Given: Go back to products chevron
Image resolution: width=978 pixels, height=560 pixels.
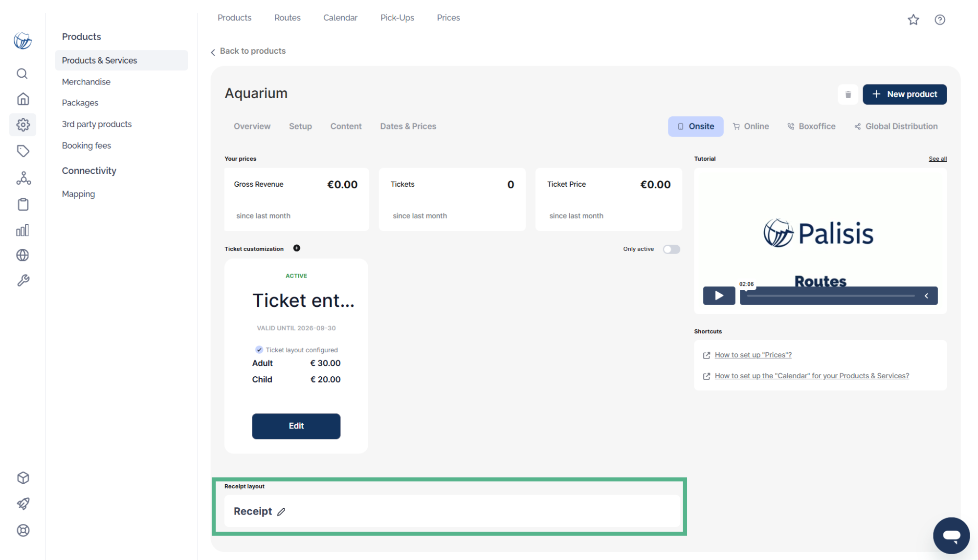Looking at the screenshot, I should [213, 52].
